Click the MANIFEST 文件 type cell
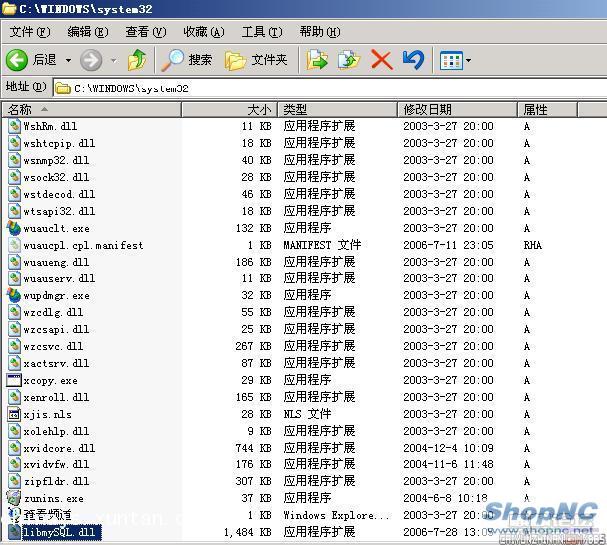The width and height of the screenshot is (607, 545). [322, 245]
